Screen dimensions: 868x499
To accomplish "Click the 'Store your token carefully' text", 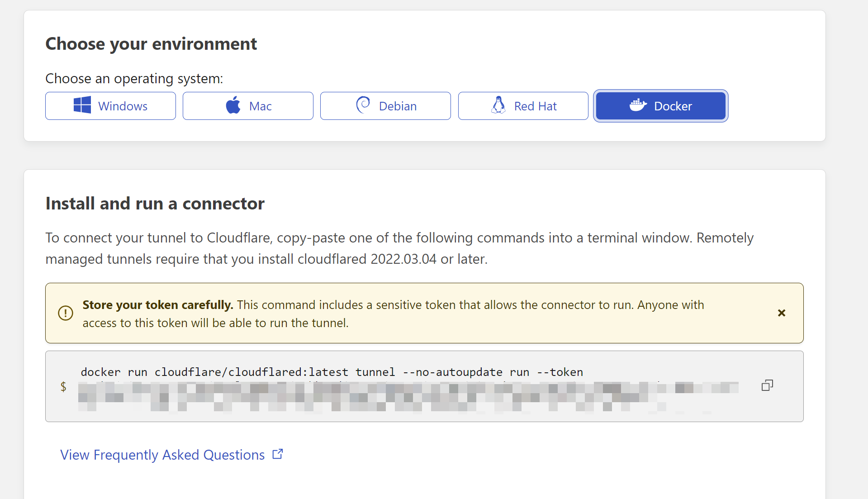I will [157, 305].
